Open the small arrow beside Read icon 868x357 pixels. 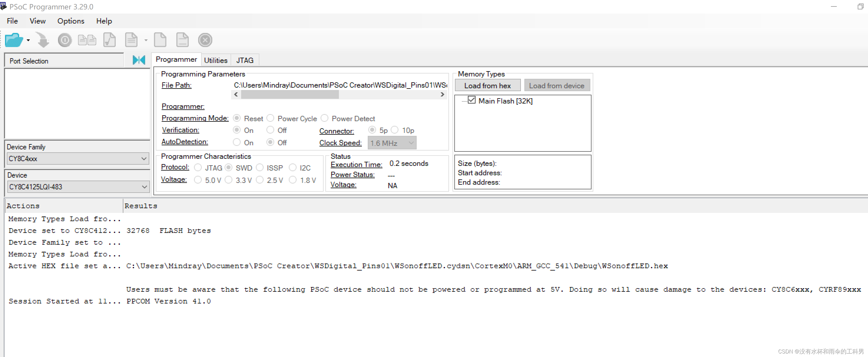pyautogui.click(x=146, y=40)
